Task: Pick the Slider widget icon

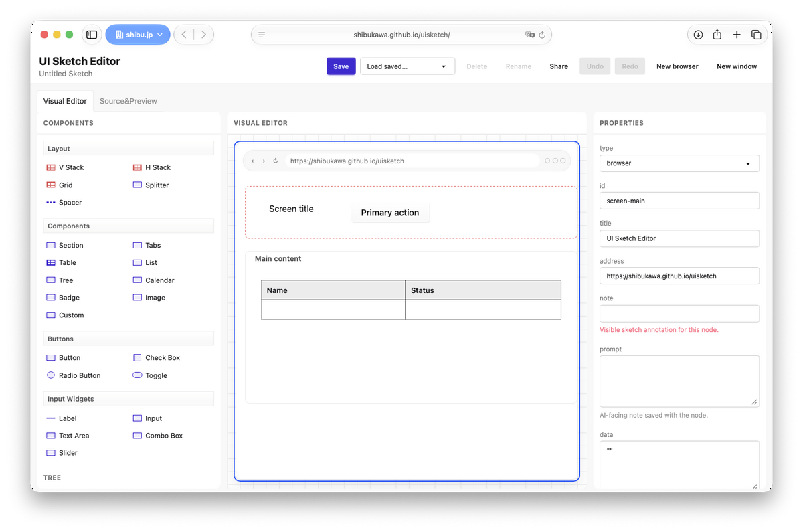Action: 51,452
